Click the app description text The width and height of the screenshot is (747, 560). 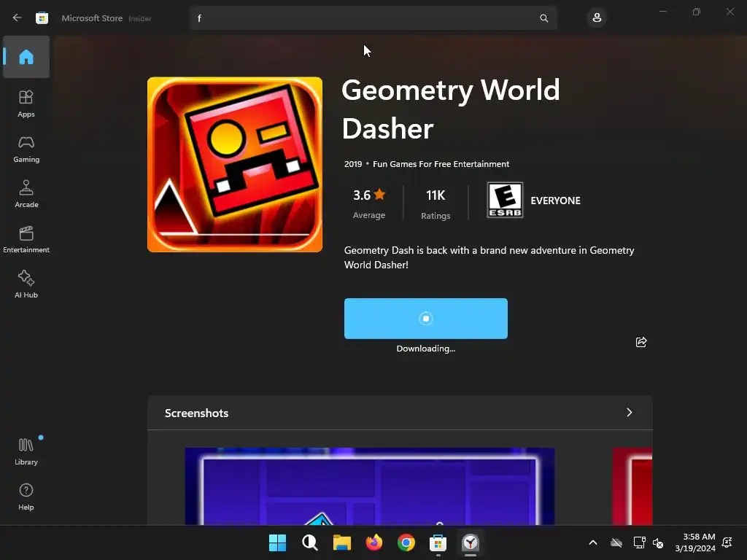tap(489, 257)
